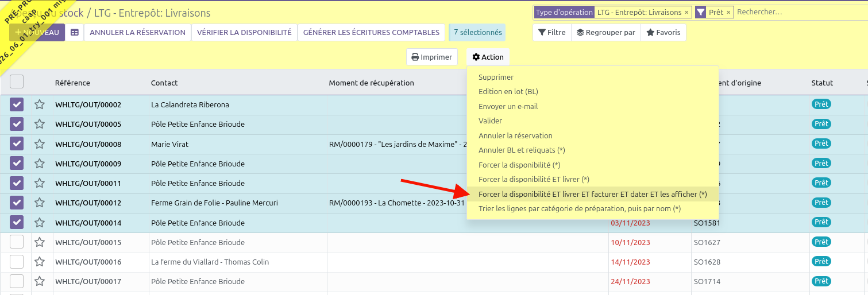Choose Valider in the Action menu
This screenshot has height=295, width=868.
point(592,121)
